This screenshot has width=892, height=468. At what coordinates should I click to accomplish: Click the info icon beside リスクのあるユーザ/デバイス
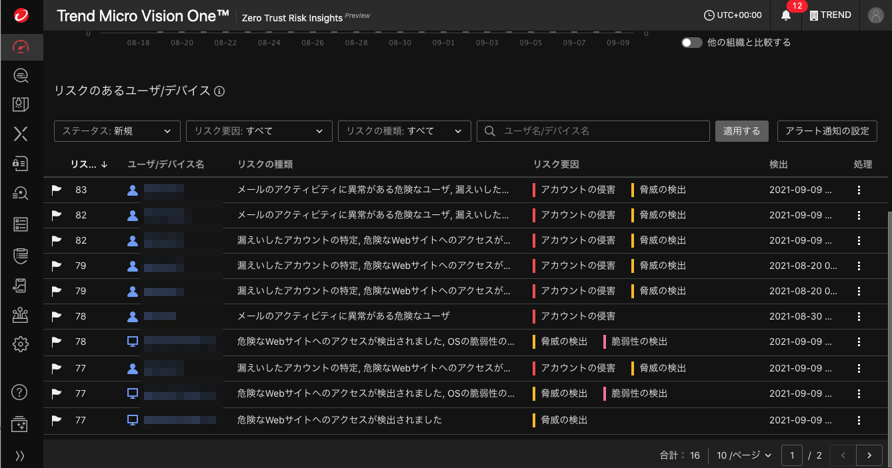pos(220,91)
